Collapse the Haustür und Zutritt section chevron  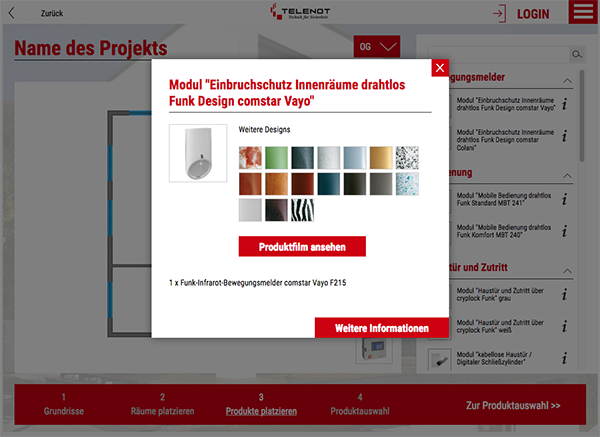click(x=567, y=271)
